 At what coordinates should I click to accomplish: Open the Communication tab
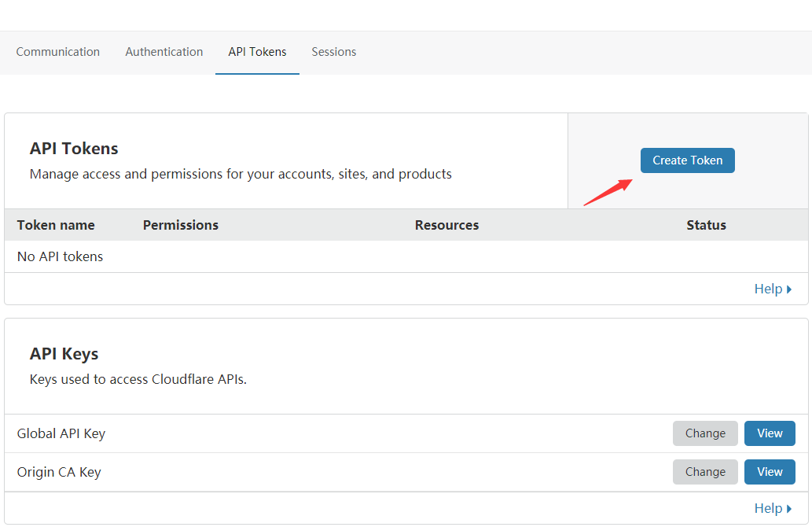coord(57,52)
